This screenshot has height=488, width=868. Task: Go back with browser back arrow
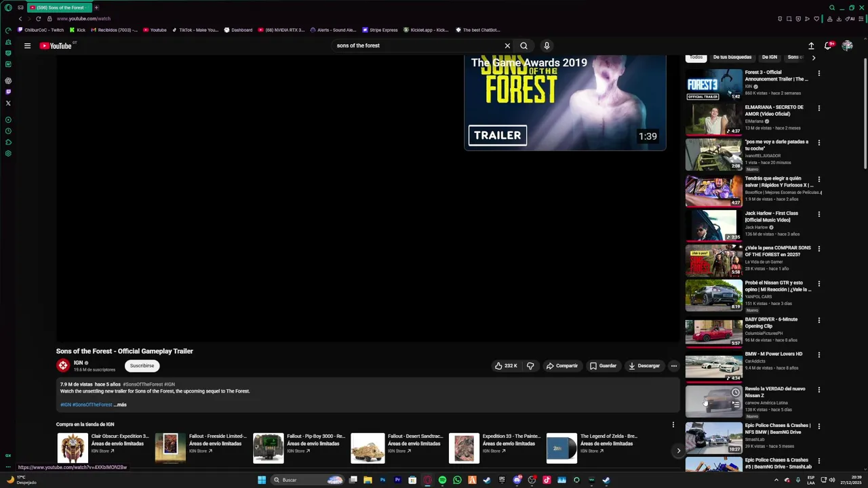(x=20, y=18)
